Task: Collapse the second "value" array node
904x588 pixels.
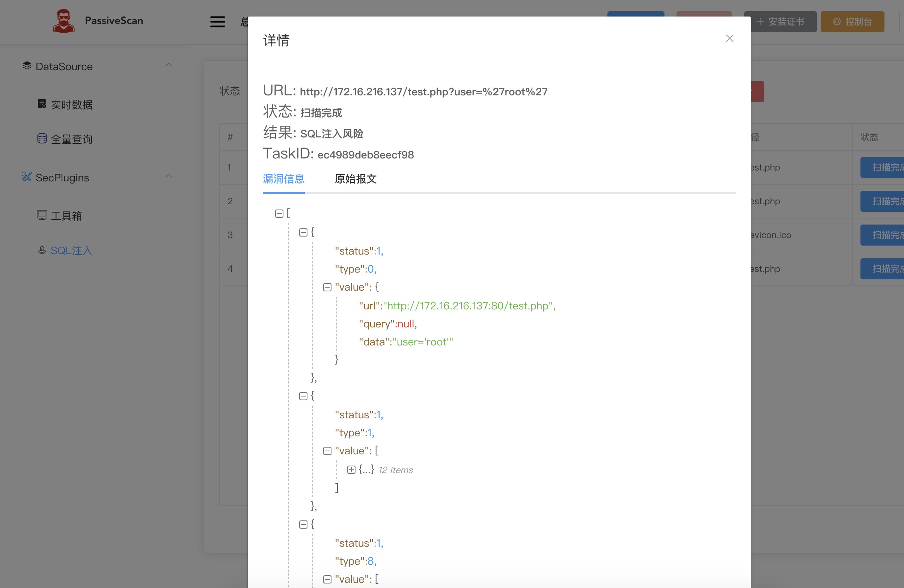Action: pos(327,451)
